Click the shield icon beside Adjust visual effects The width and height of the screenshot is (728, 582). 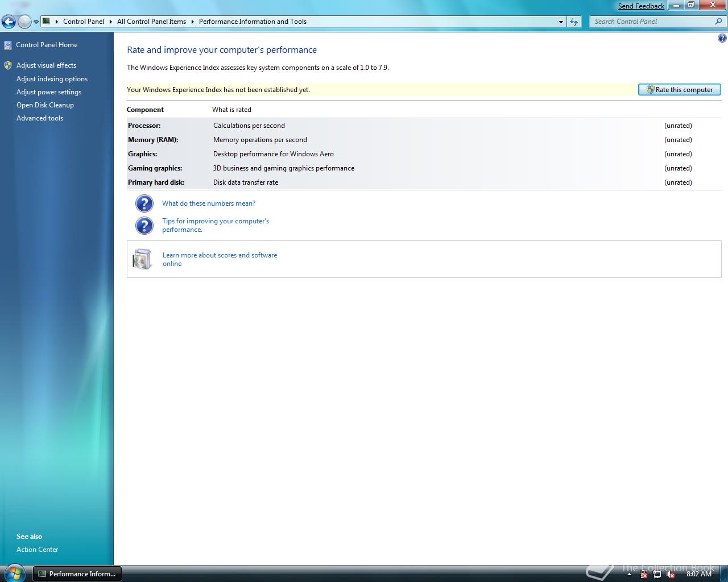[x=8, y=65]
